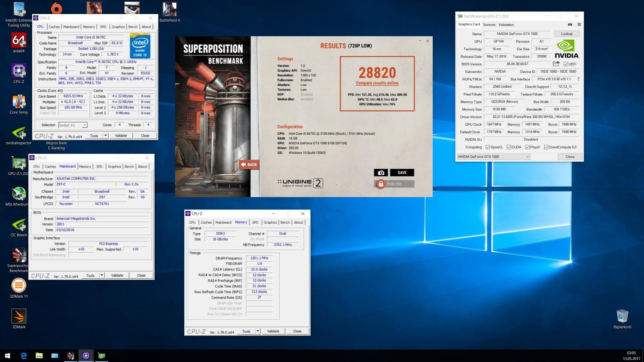Click the processor Name field in CPU-Z
This screenshot has width=644, height=362.
[x=91, y=37]
